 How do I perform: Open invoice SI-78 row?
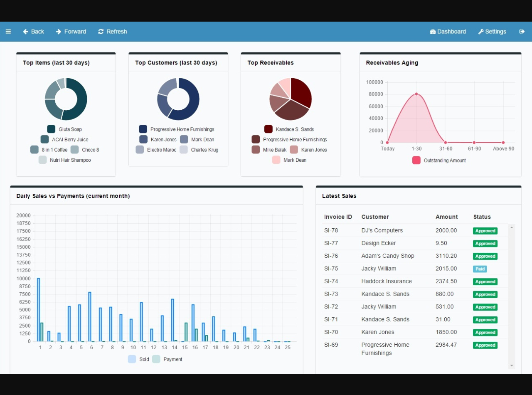click(x=416, y=230)
